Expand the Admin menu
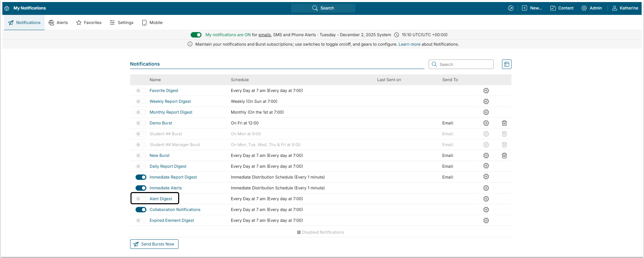Viewport: 644px width, 258px height. [x=592, y=8]
